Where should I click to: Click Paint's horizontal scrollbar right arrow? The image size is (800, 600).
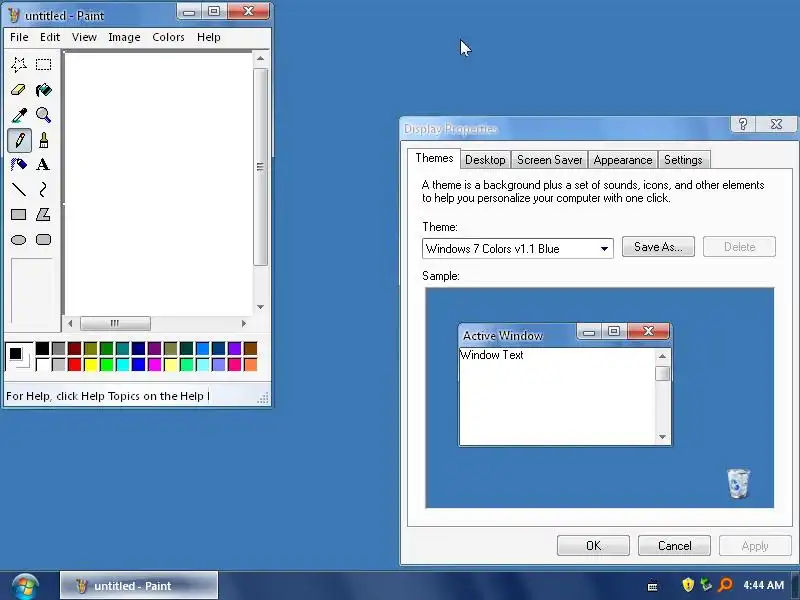click(x=243, y=323)
